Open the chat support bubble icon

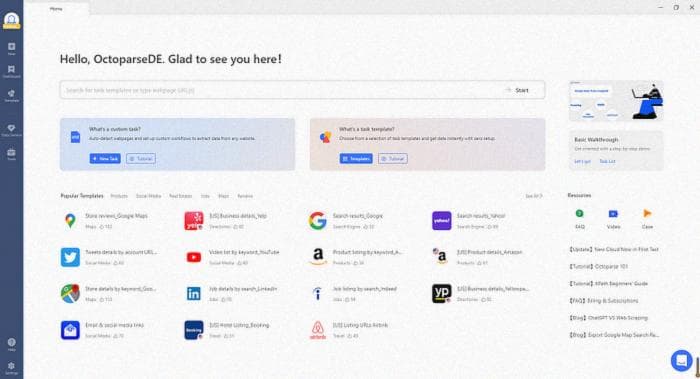(681, 360)
